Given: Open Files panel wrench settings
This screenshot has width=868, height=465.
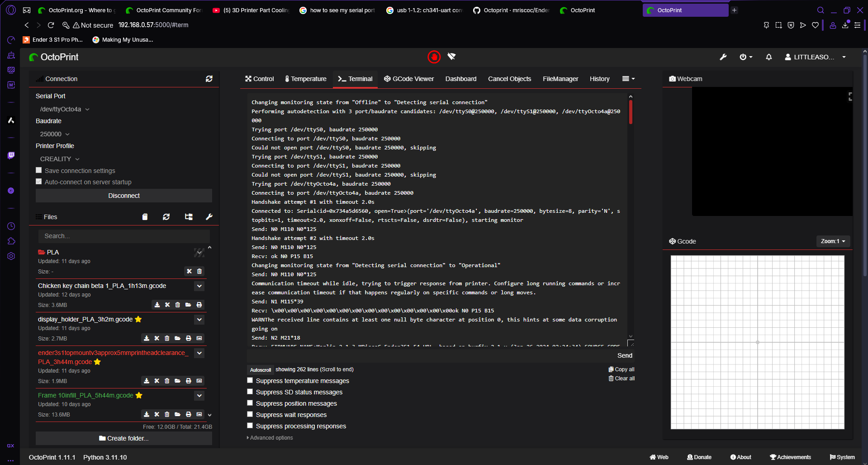Looking at the screenshot, I should [209, 217].
